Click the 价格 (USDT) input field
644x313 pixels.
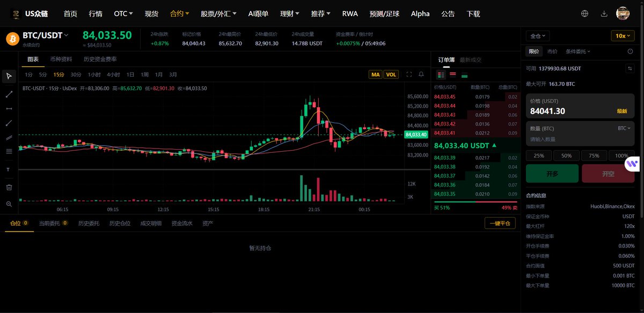coord(580,106)
